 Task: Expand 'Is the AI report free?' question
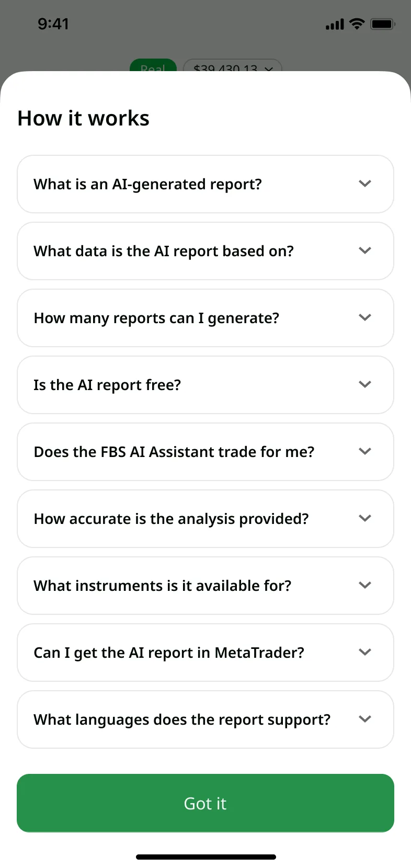click(x=205, y=384)
